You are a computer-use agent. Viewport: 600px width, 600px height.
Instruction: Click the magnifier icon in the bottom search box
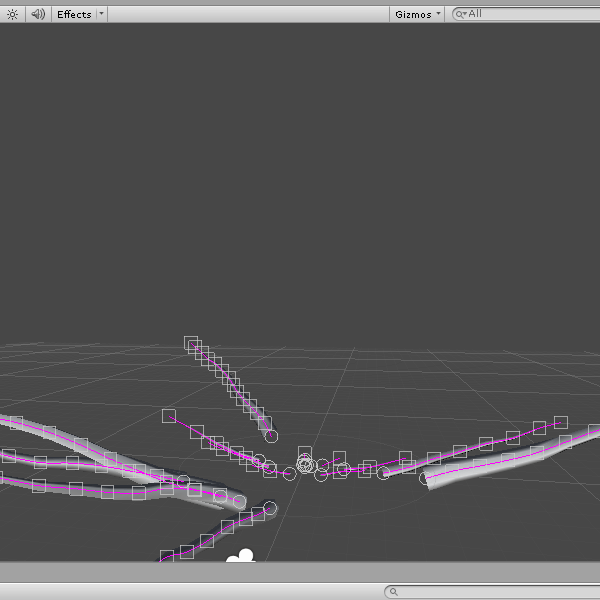395,592
